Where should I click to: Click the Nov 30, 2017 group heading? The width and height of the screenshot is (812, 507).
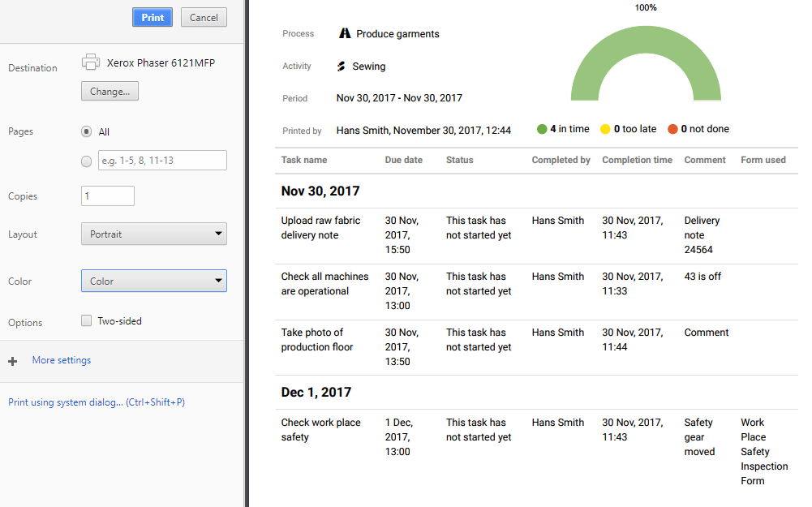(320, 191)
